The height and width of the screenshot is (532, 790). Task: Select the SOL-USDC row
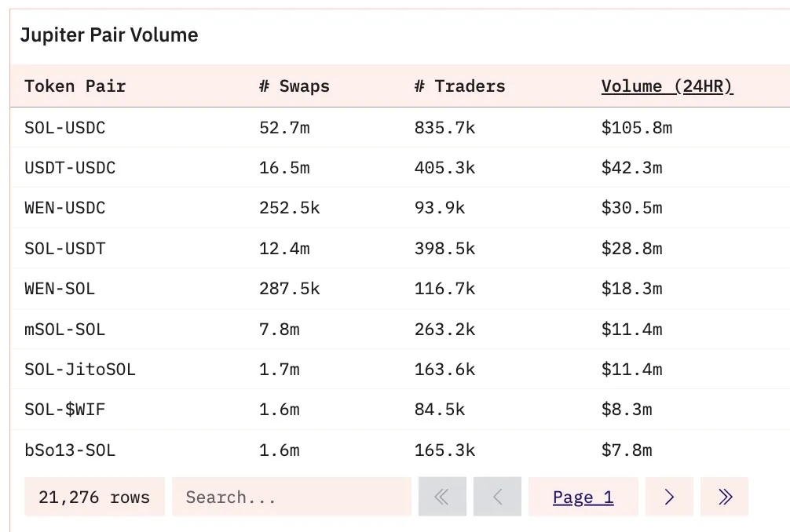pyautogui.click(x=400, y=127)
